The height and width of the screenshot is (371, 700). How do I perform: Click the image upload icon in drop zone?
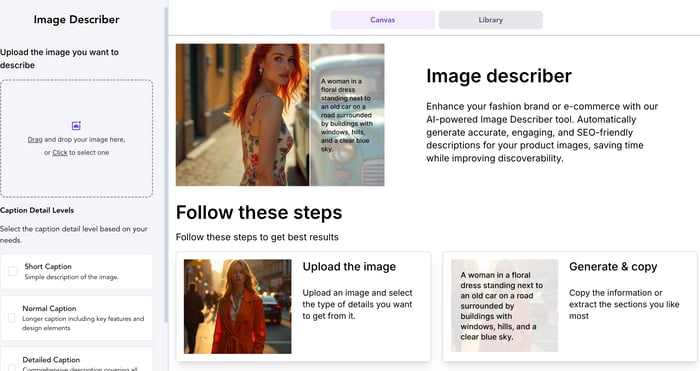(76, 126)
